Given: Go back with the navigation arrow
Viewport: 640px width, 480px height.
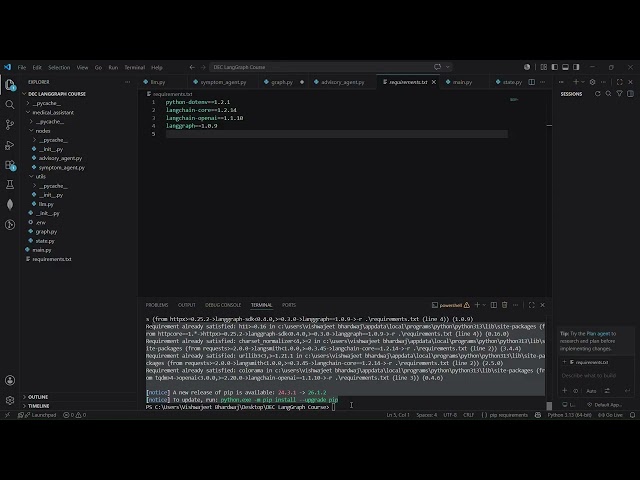Looking at the screenshot, I should pos(192,67).
